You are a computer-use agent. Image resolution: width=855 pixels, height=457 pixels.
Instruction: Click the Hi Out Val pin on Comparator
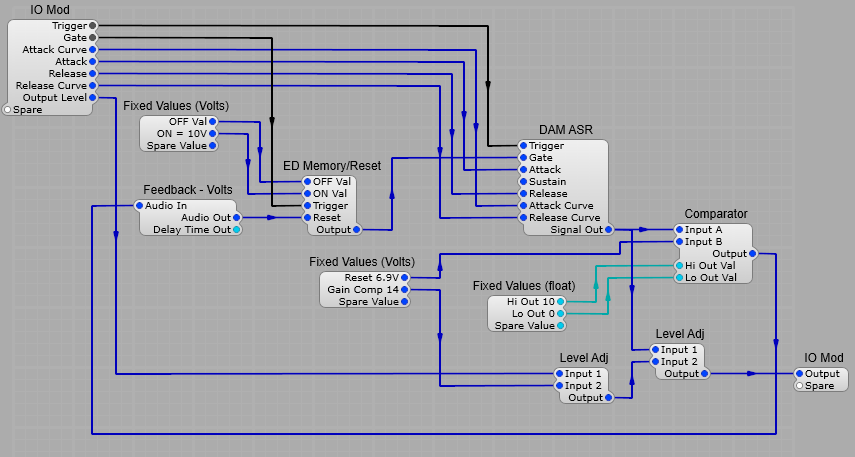tap(678, 265)
